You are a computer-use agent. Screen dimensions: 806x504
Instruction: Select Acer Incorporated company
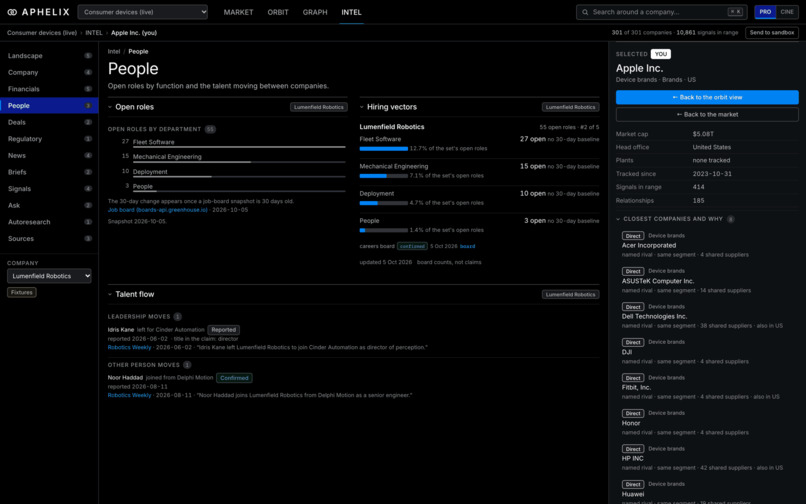[x=649, y=245]
